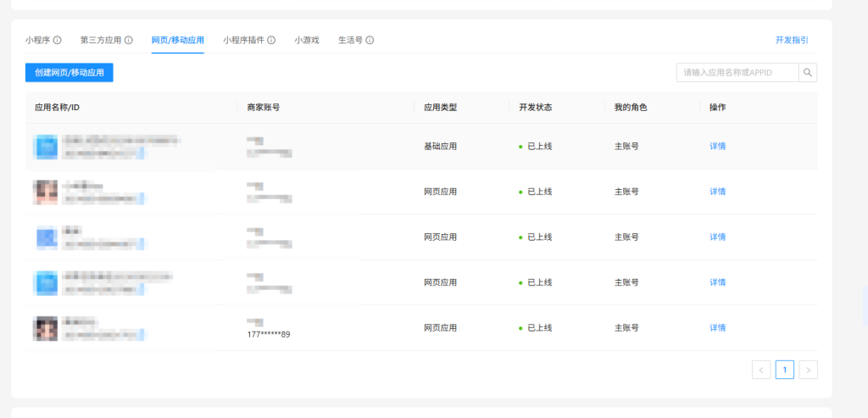
Task: Select the 网页/移动应用 tab
Action: (177, 40)
